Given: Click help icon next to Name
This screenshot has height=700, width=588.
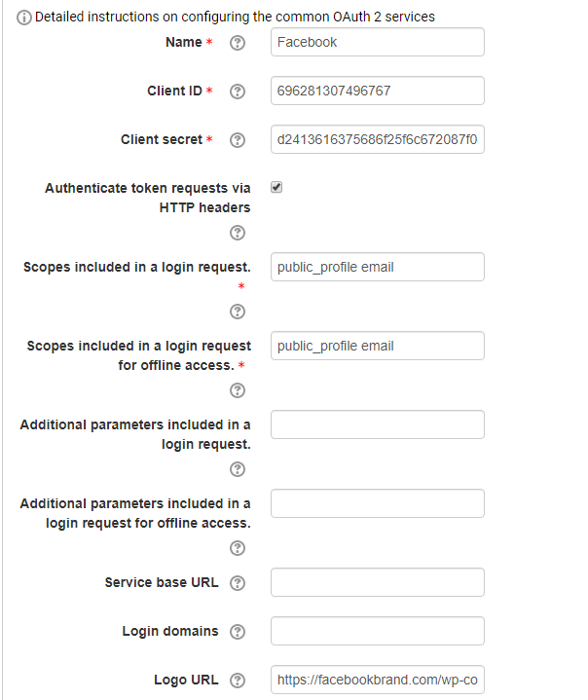Looking at the screenshot, I should (x=237, y=43).
